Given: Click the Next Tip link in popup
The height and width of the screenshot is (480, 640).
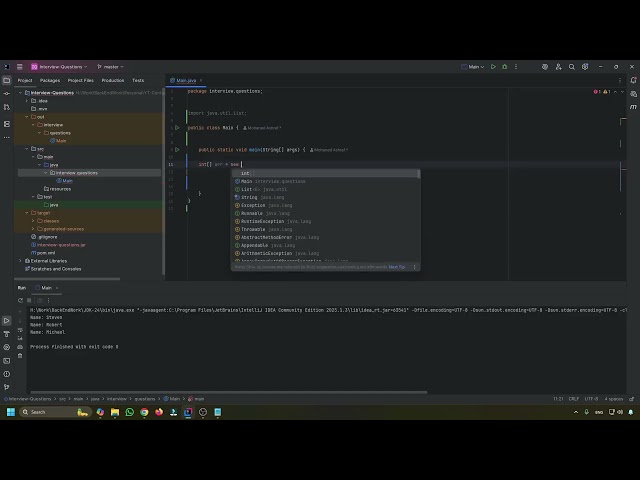Looking at the screenshot, I should click(x=397, y=267).
